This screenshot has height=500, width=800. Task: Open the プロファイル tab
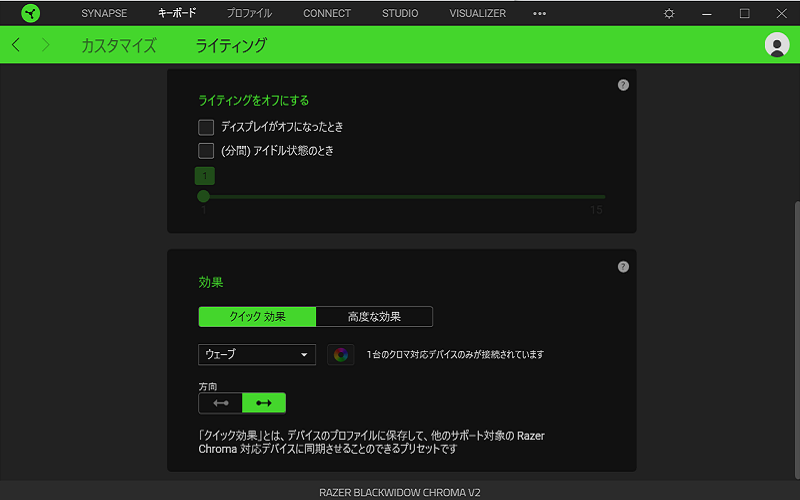(249, 13)
